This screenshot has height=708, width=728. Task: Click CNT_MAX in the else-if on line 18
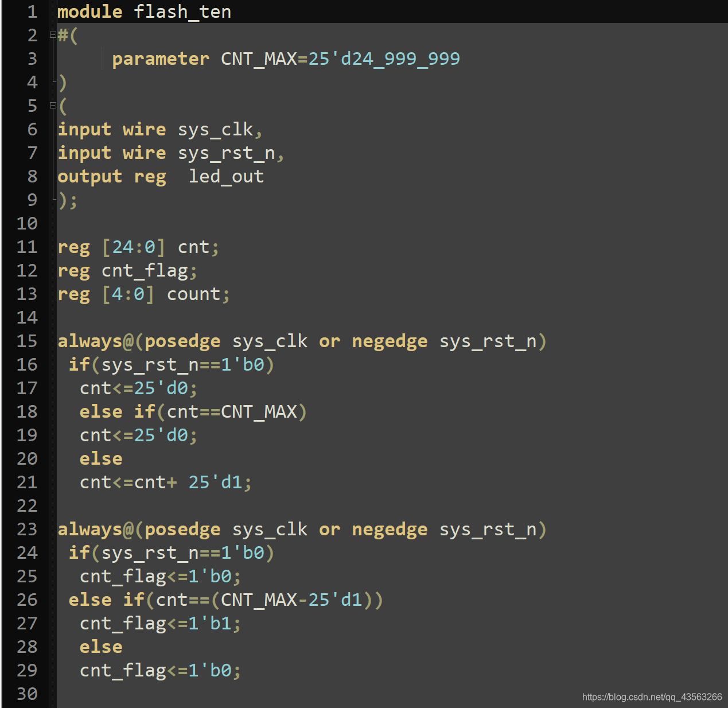click(x=259, y=412)
